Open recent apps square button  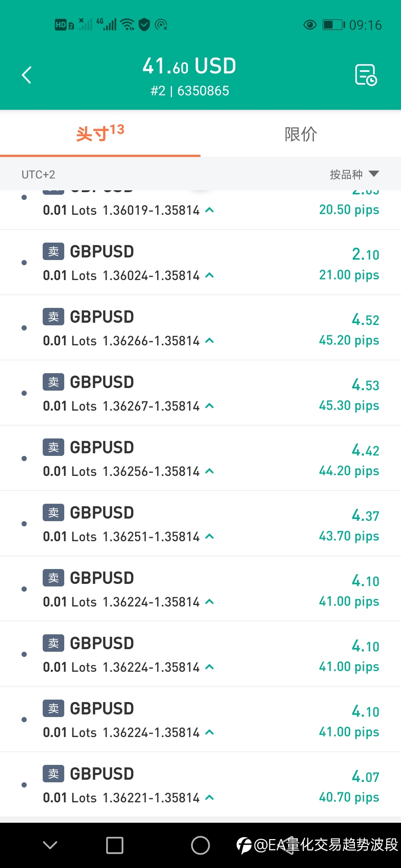pyautogui.click(x=115, y=845)
